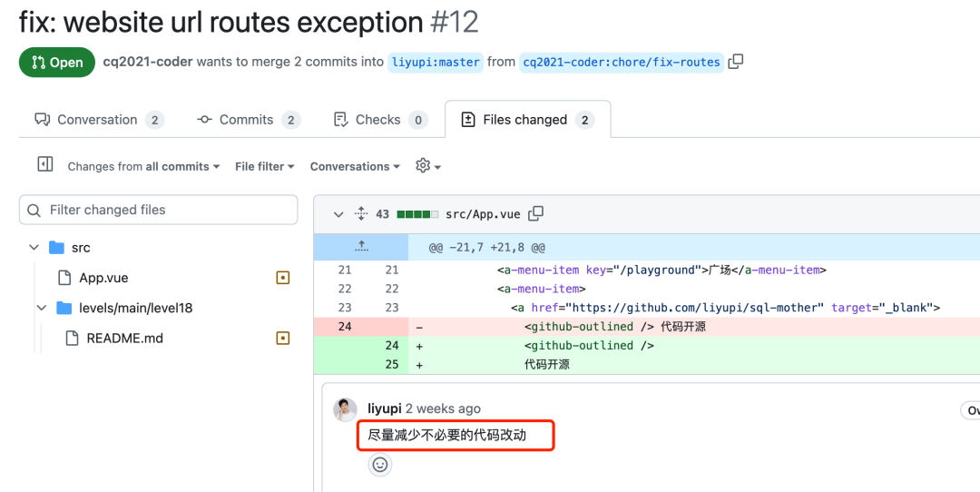
Task: Click the liyupi:master base branch link
Action: click(436, 63)
